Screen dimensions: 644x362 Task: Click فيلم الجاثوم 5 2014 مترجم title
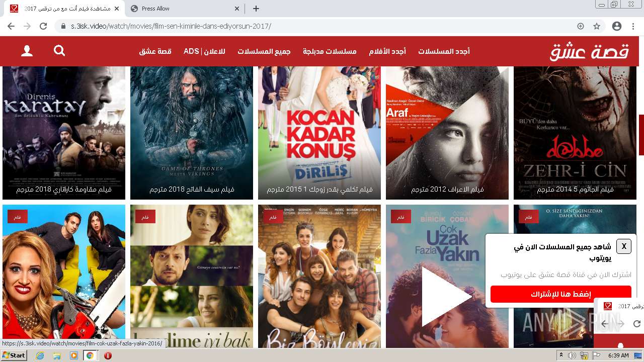point(575,190)
